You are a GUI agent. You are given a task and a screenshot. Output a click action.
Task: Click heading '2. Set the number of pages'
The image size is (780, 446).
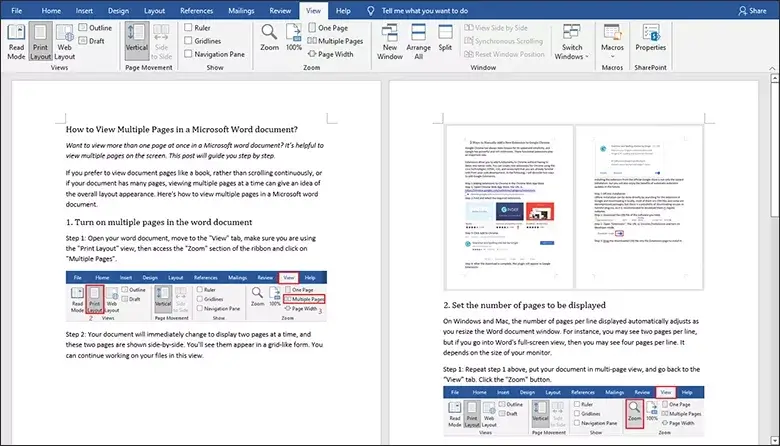[x=524, y=305]
